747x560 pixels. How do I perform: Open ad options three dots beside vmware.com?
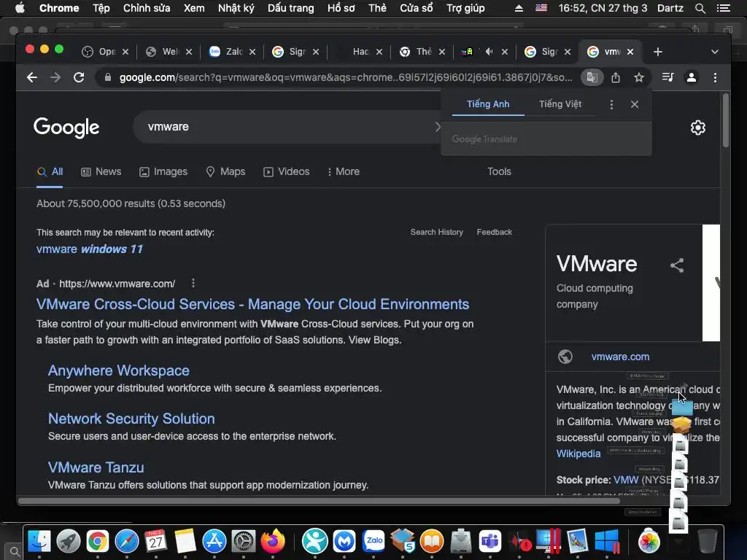(x=193, y=284)
